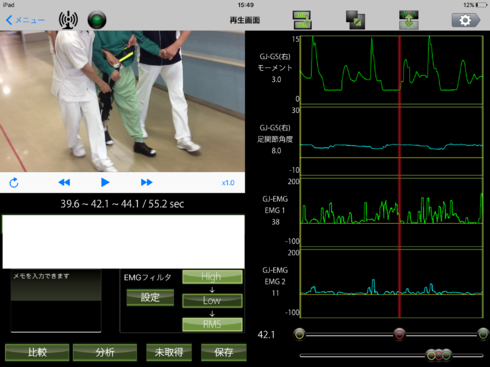Toggle the Low EMG filter

point(212,300)
